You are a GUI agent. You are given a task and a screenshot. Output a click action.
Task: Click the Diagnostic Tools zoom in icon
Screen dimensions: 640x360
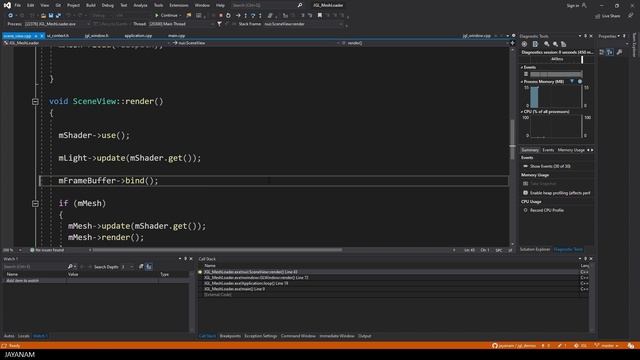click(547, 44)
